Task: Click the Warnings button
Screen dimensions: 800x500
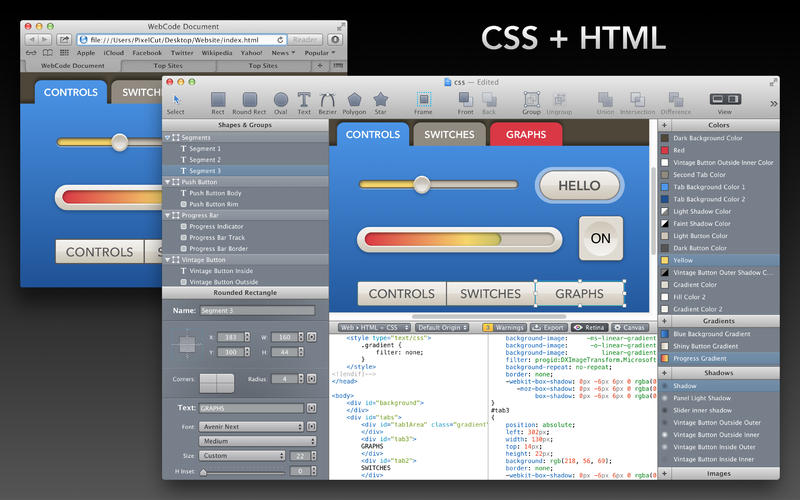Action: 504,328
